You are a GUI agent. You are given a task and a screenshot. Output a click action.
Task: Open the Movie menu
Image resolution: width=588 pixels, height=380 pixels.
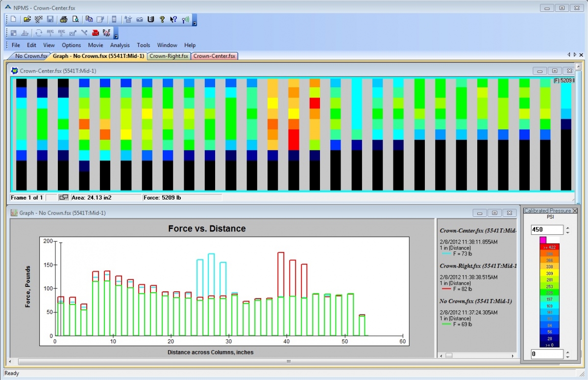tap(96, 45)
